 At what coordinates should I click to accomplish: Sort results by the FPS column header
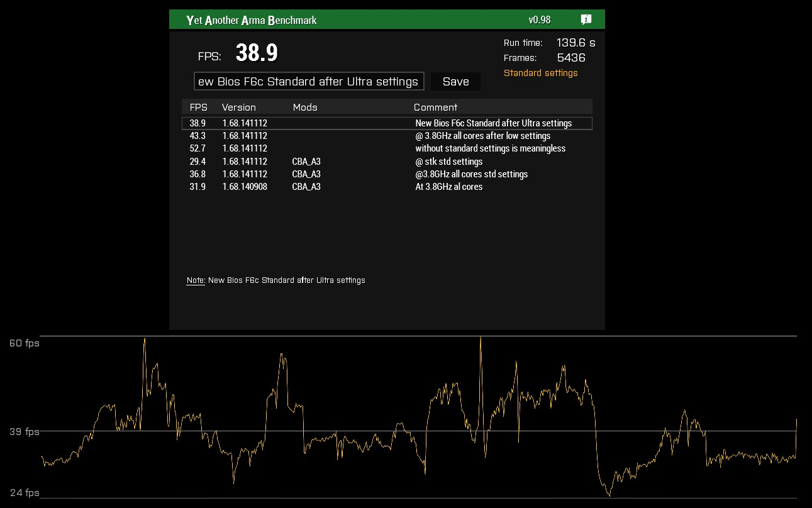(x=199, y=108)
